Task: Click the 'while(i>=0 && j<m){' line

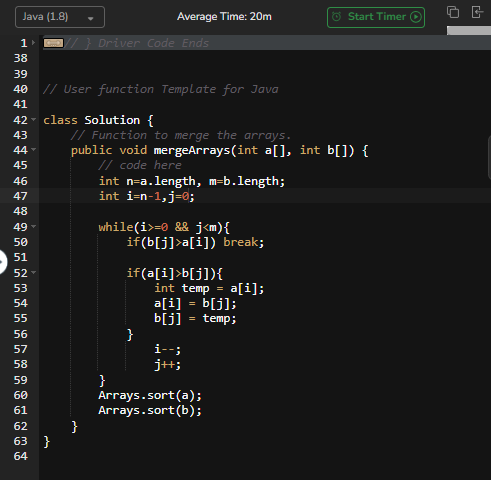Action: tap(164, 227)
